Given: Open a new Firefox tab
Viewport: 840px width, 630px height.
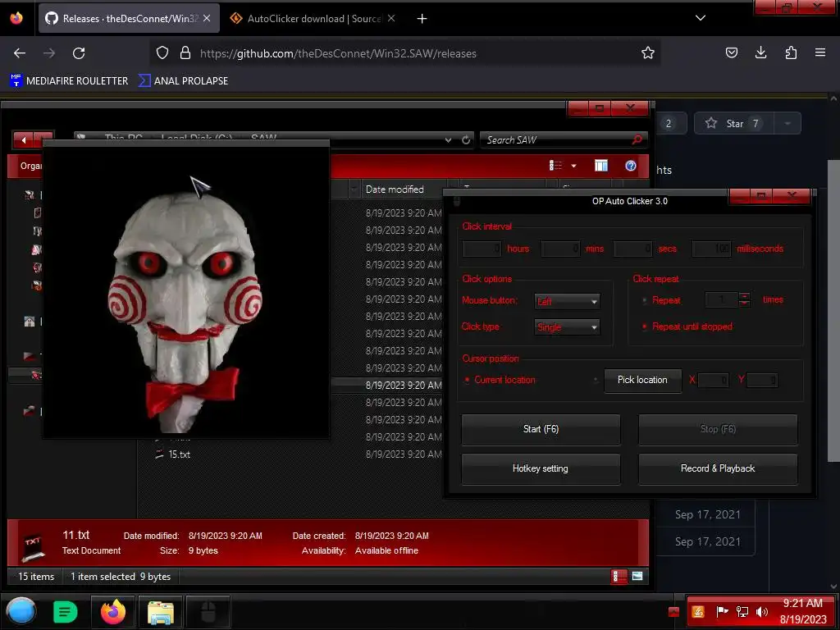Looking at the screenshot, I should pos(422,19).
